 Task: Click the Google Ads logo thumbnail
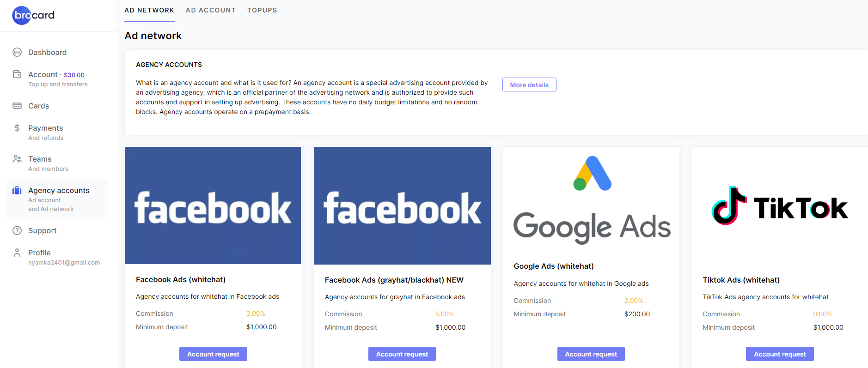[592, 200]
